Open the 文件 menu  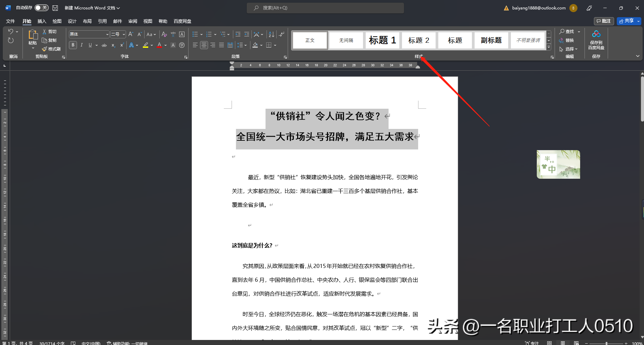pyautogui.click(x=10, y=21)
